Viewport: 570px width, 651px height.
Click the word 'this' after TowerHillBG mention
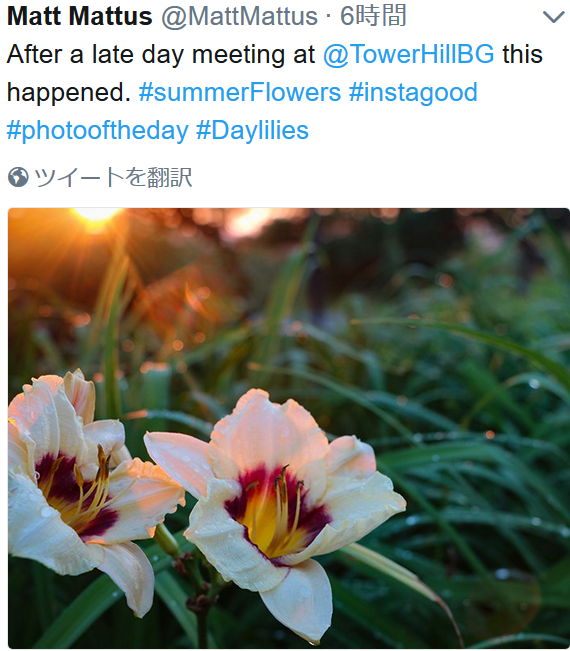(x=522, y=54)
